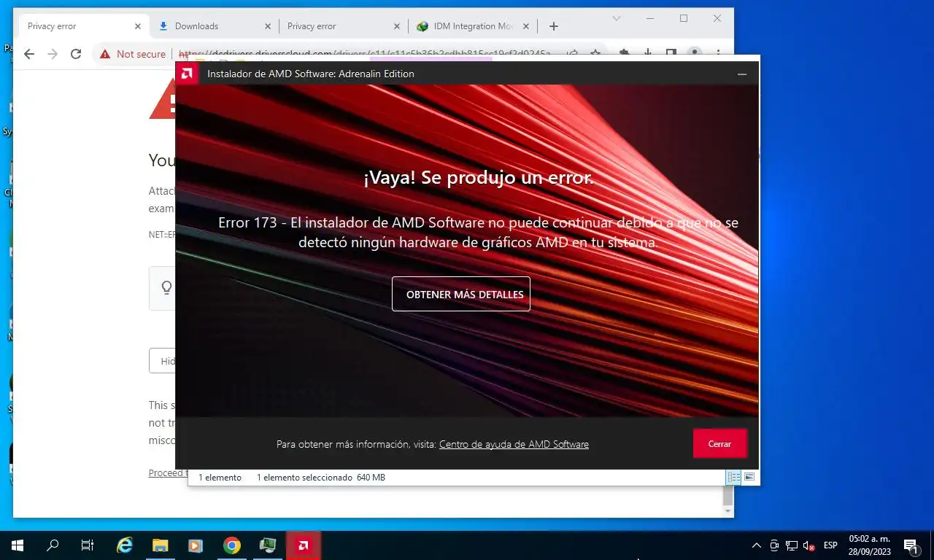Open the Chrome profile avatar
Image resolution: width=934 pixels, height=560 pixels.
[x=695, y=54]
